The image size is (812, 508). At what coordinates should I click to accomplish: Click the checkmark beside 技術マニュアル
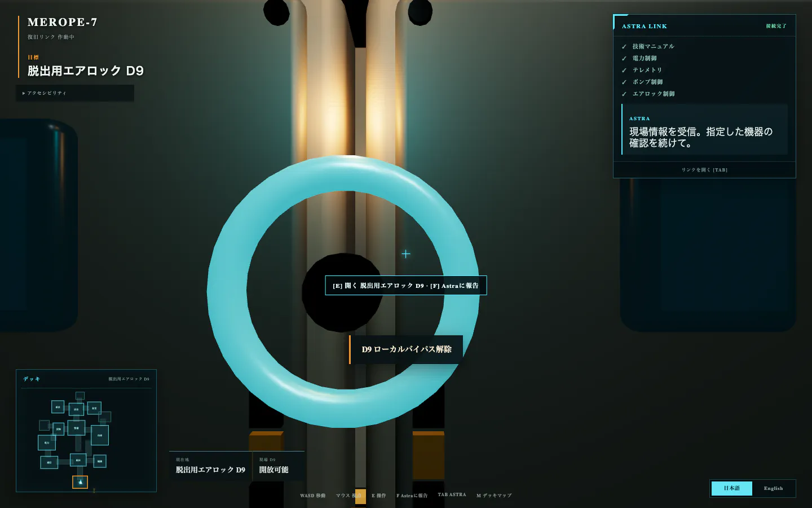click(624, 47)
